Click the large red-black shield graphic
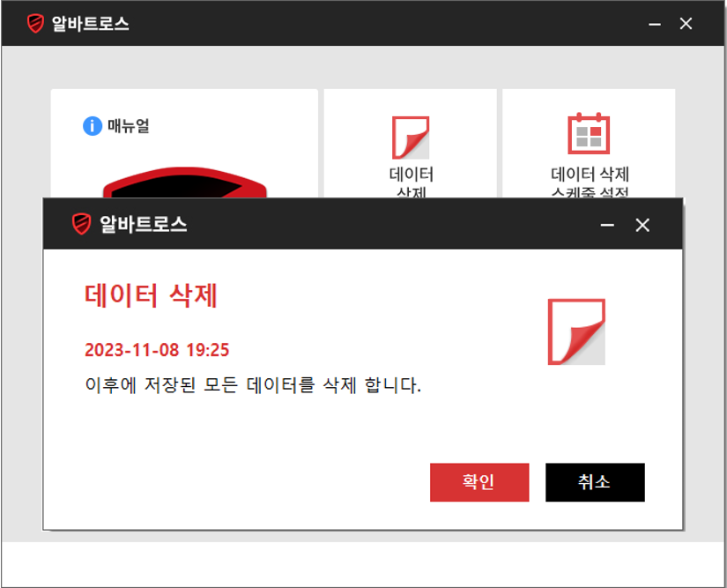 (x=185, y=183)
